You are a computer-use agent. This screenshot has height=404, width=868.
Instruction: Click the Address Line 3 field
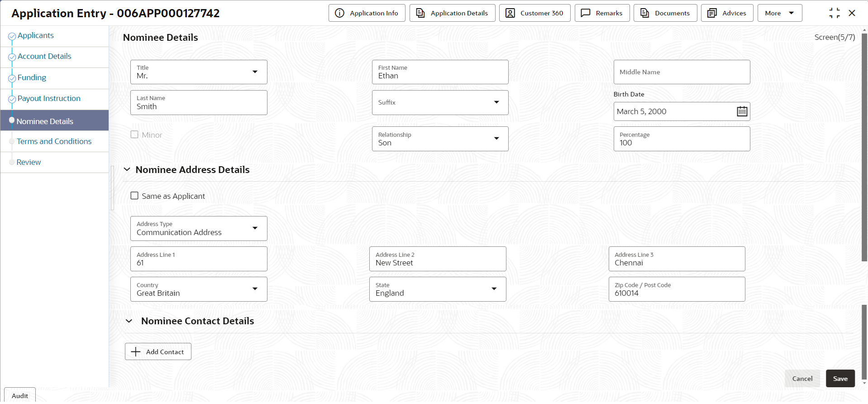coord(677,259)
